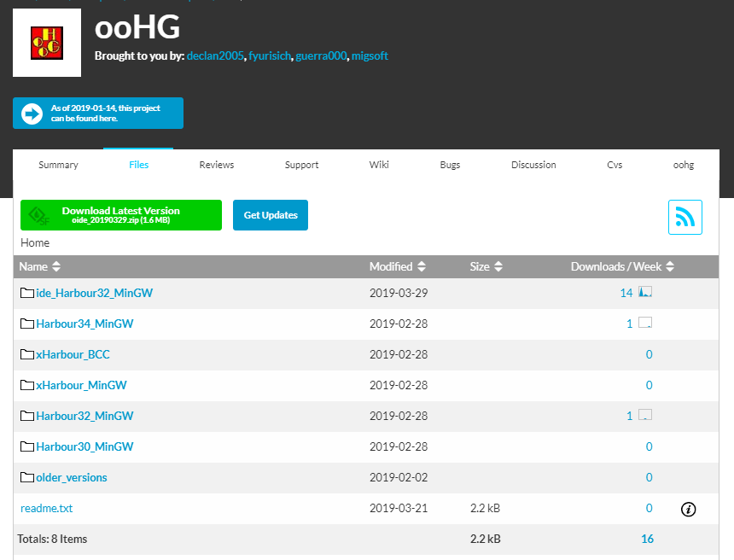Open folder icon for older_versions
Viewport: 734px width, 560px height.
point(27,477)
